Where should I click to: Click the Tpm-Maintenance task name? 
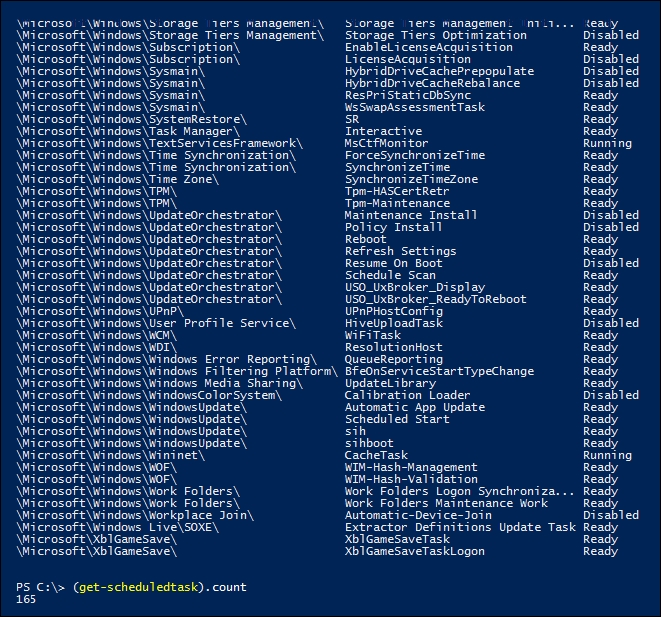tap(397, 203)
